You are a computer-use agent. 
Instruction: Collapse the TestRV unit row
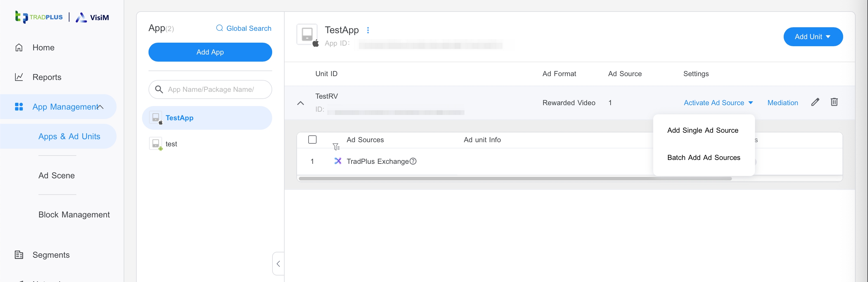tap(301, 103)
